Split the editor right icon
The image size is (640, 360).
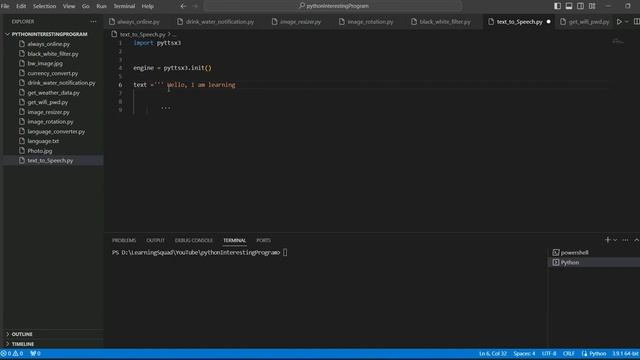pos(636,22)
